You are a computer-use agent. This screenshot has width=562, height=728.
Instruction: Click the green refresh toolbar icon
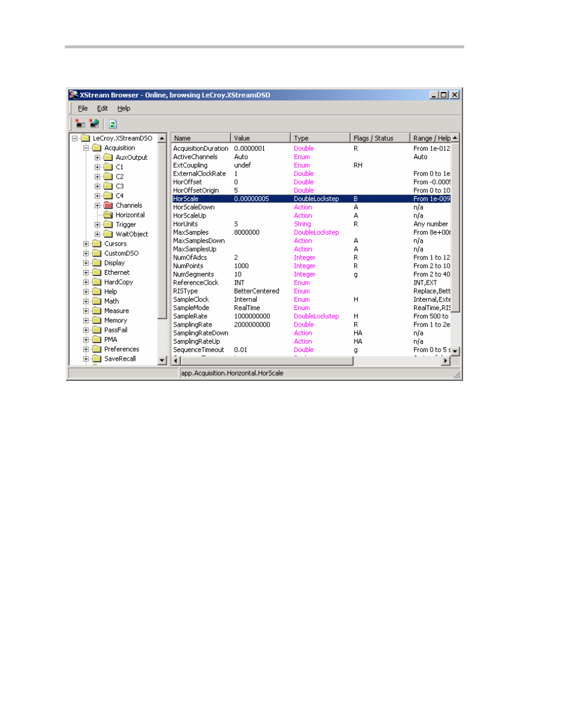pos(113,124)
